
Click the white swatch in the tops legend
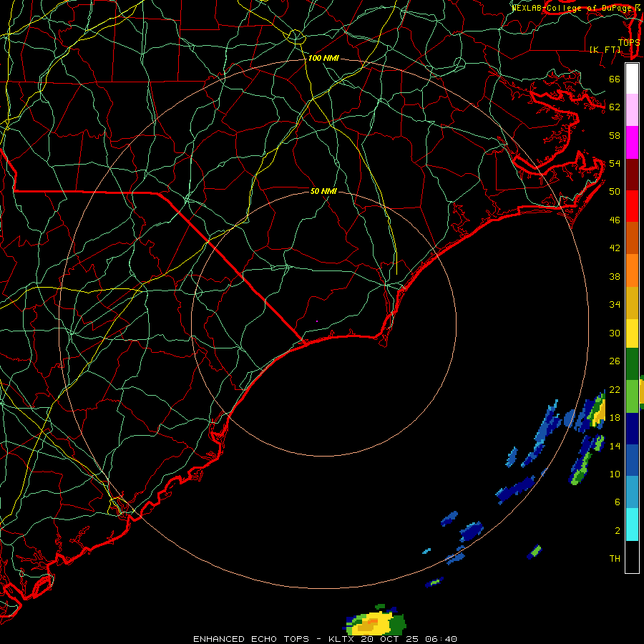click(632, 79)
